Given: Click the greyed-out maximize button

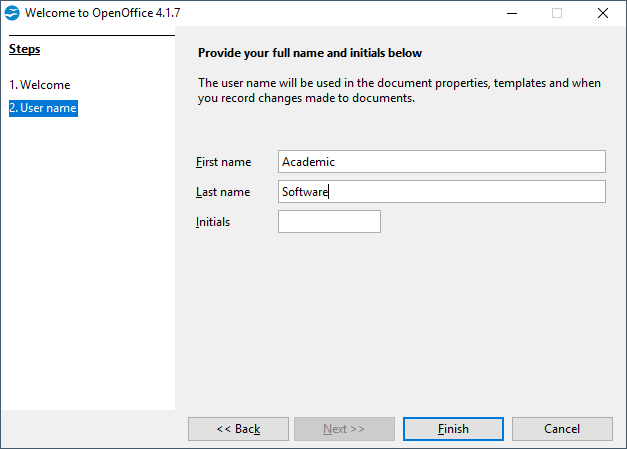Looking at the screenshot, I should tap(557, 13).
